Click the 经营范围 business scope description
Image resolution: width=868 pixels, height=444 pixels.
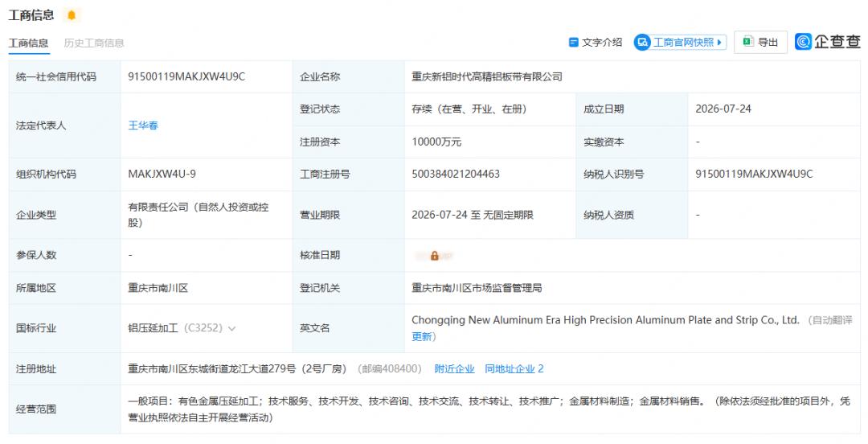tap(489, 409)
